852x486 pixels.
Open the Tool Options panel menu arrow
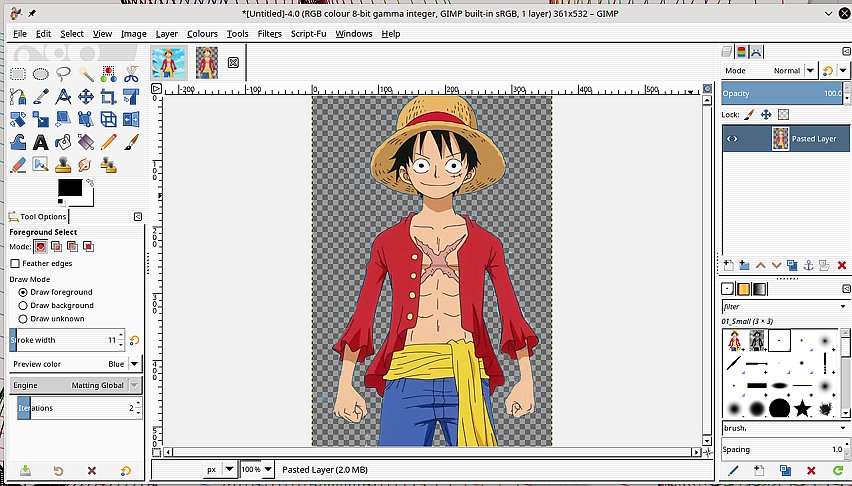[138, 216]
